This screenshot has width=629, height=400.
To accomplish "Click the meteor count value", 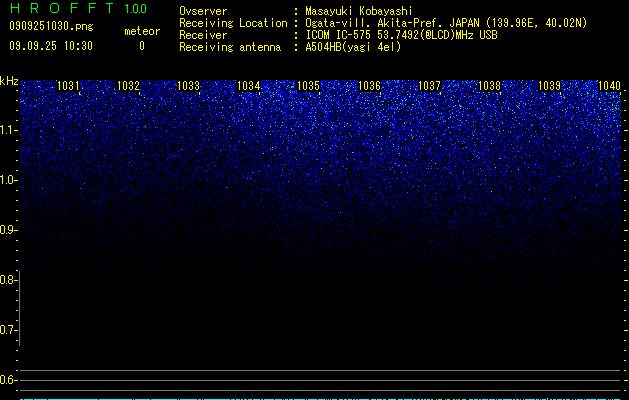I will click(142, 46).
